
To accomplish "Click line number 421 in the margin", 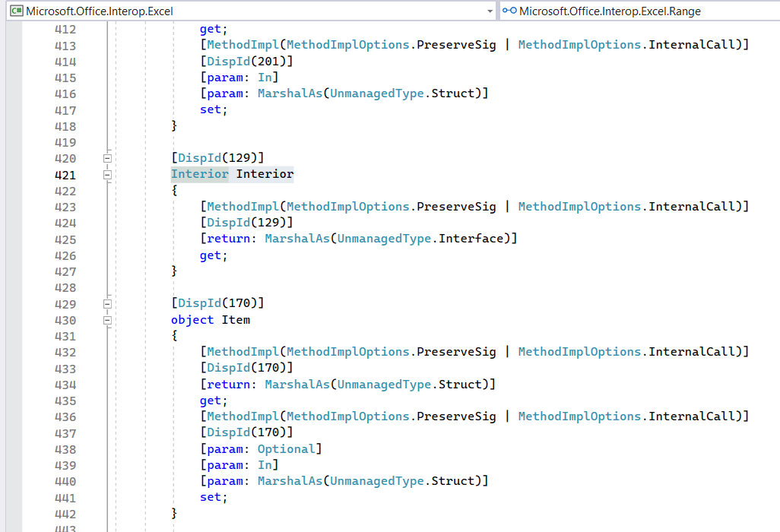I will click(65, 174).
